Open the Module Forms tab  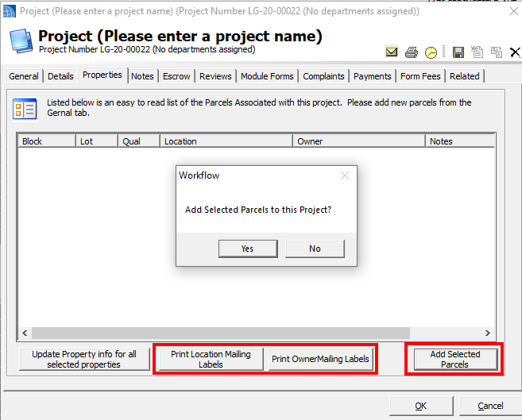pyautogui.click(x=267, y=76)
